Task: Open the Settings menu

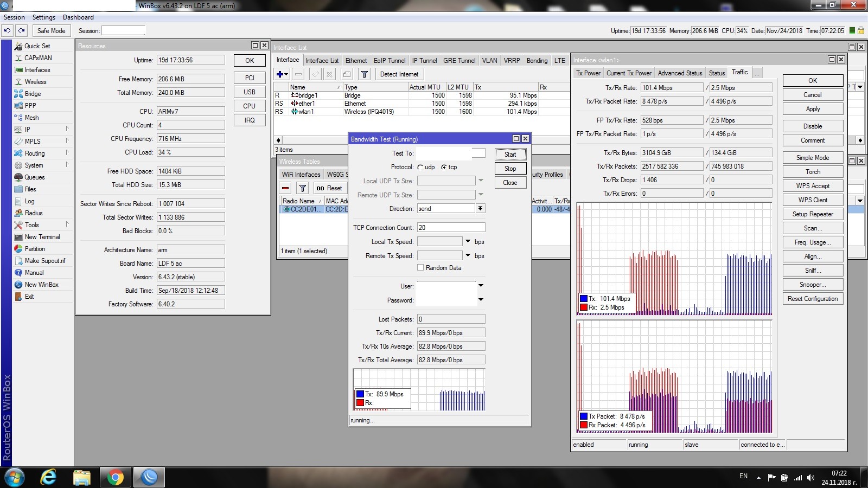Action: coord(44,17)
